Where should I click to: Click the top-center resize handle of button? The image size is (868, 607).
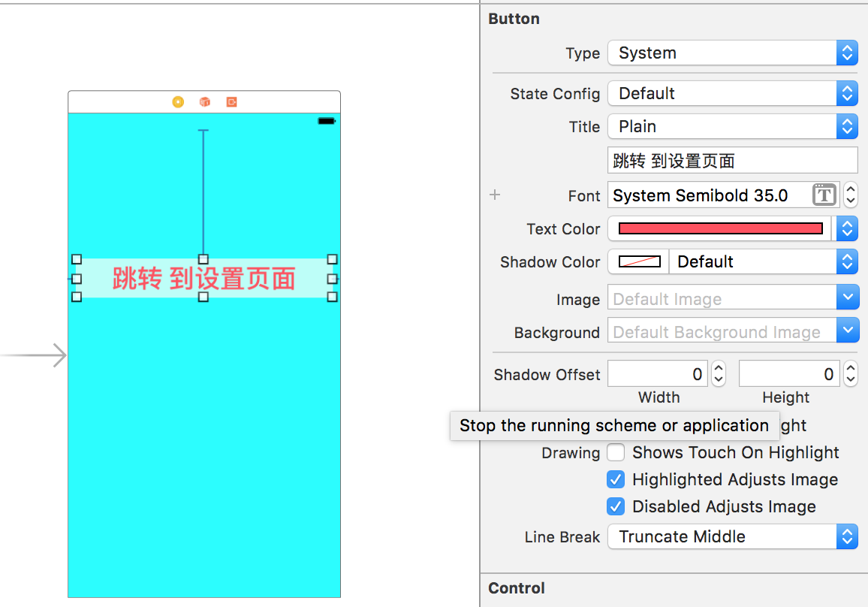click(203, 259)
